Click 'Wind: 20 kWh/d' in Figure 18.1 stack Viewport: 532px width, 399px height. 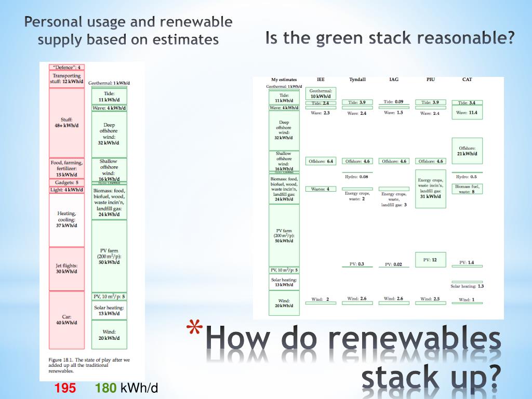click(109, 335)
